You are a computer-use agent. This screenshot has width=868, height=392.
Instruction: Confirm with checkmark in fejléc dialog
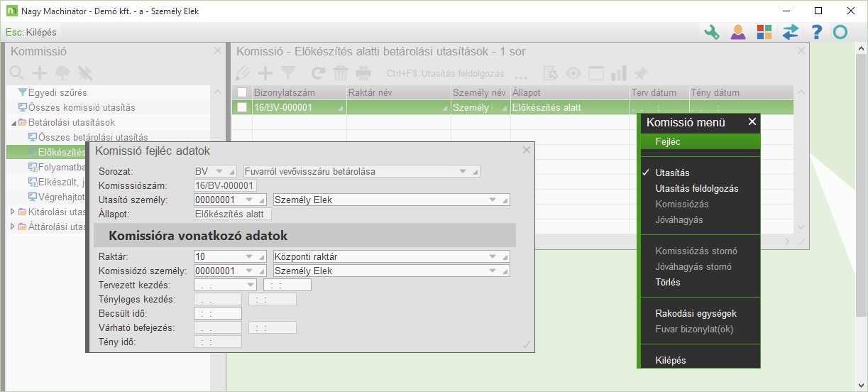coord(527,344)
